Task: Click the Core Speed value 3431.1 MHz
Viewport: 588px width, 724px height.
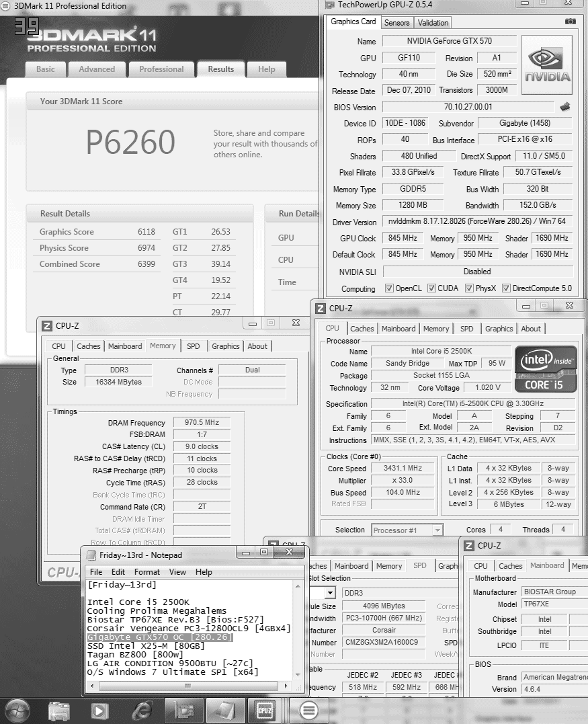Action: coord(403,468)
